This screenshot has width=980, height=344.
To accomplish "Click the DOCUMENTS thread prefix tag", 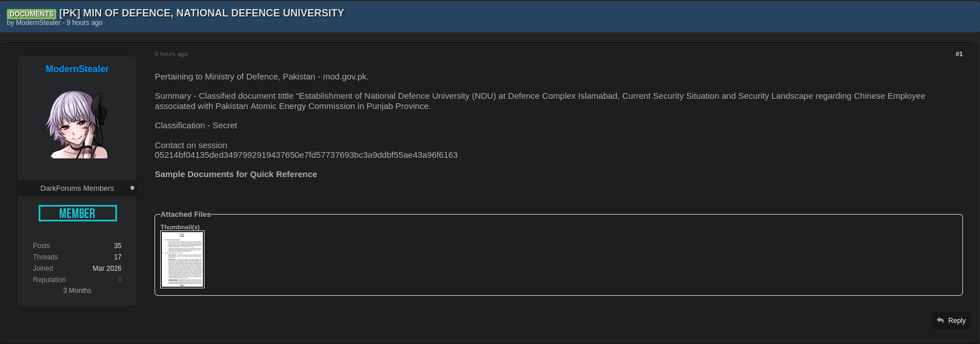I will pos(31,14).
